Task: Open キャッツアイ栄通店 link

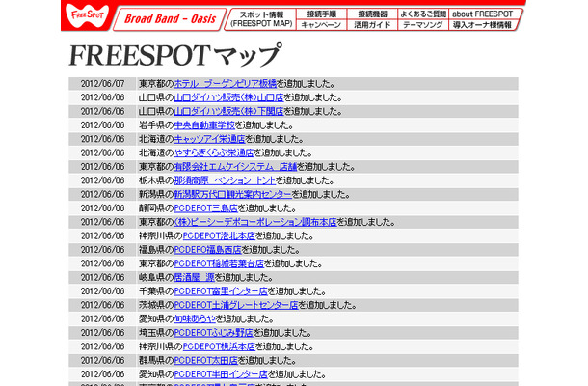Action: pos(209,139)
